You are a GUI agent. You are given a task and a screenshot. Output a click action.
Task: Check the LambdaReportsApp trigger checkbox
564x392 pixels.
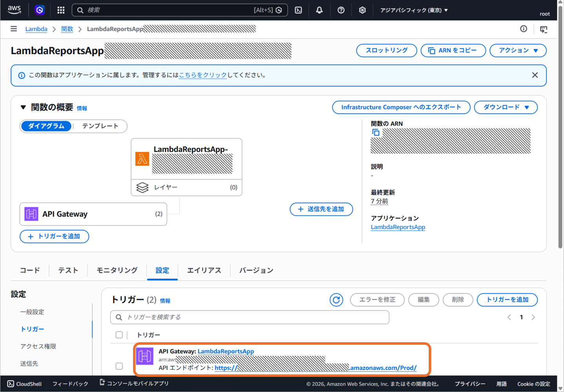pos(119,366)
